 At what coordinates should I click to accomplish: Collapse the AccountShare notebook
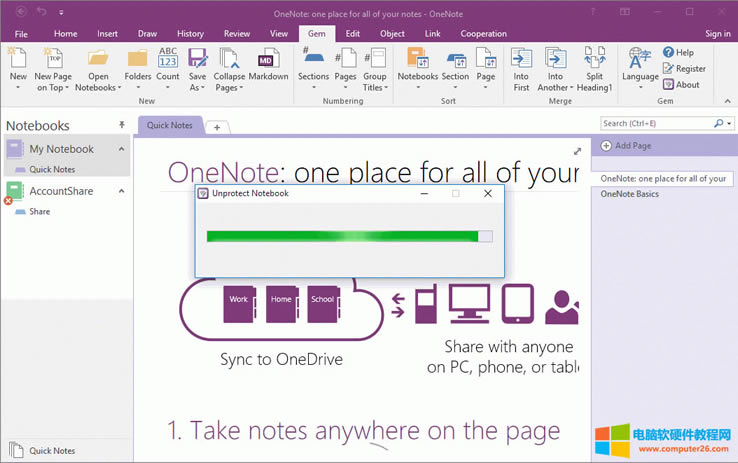tap(122, 191)
